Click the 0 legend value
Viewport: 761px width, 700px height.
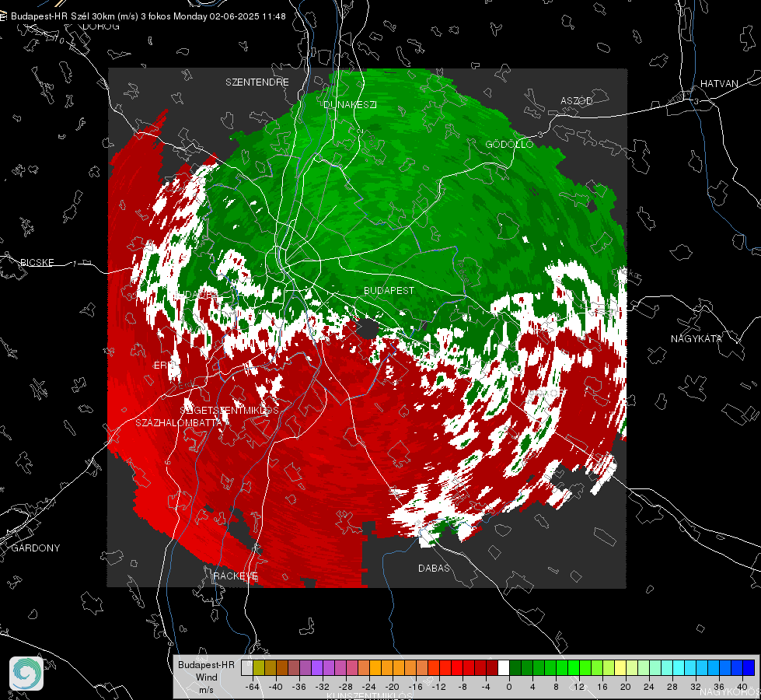[x=509, y=687]
